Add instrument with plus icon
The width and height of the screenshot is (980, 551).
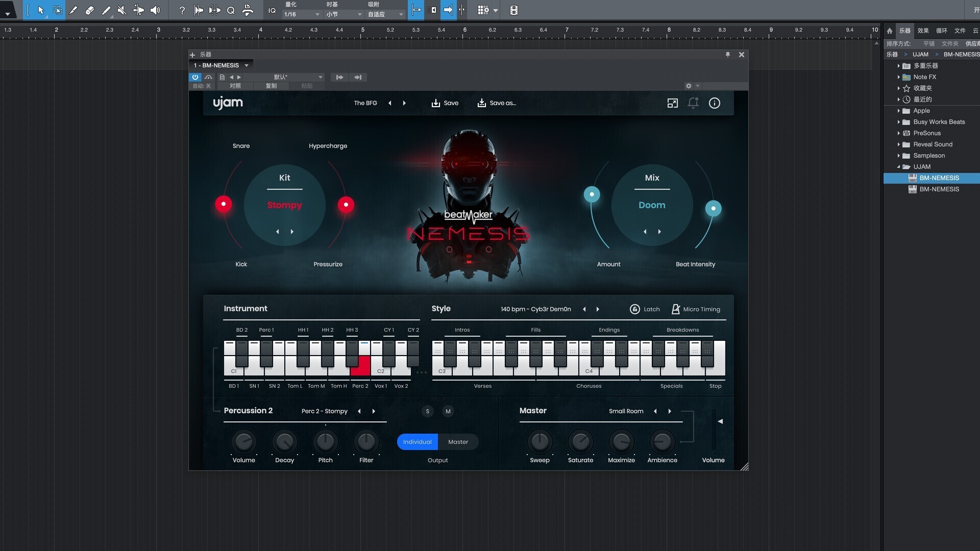click(x=192, y=55)
